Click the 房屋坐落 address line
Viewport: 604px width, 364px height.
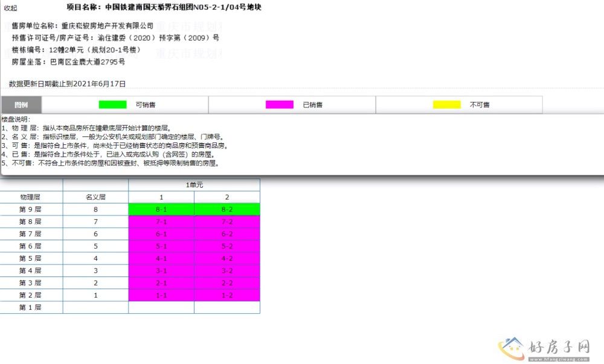[x=68, y=62]
